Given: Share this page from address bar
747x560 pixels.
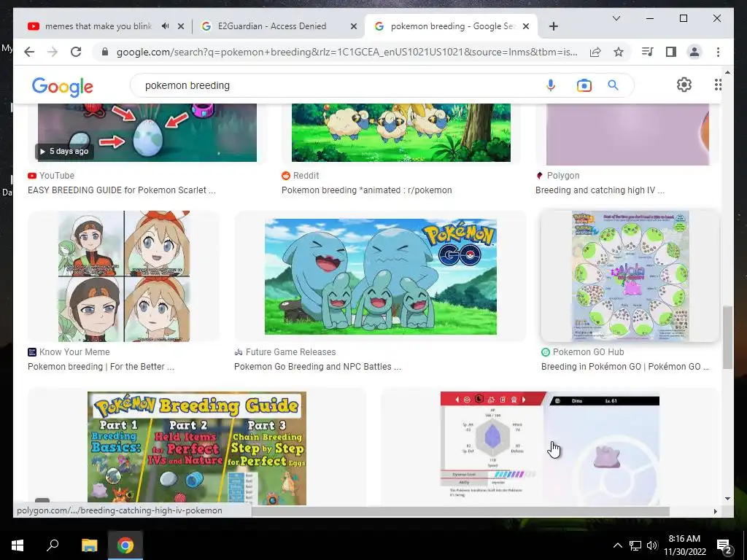Looking at the screenshot, I should (595, 52).
